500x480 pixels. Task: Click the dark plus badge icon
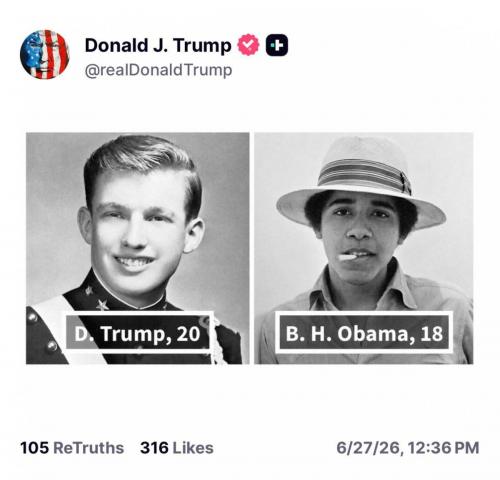[x=277, y=45]
